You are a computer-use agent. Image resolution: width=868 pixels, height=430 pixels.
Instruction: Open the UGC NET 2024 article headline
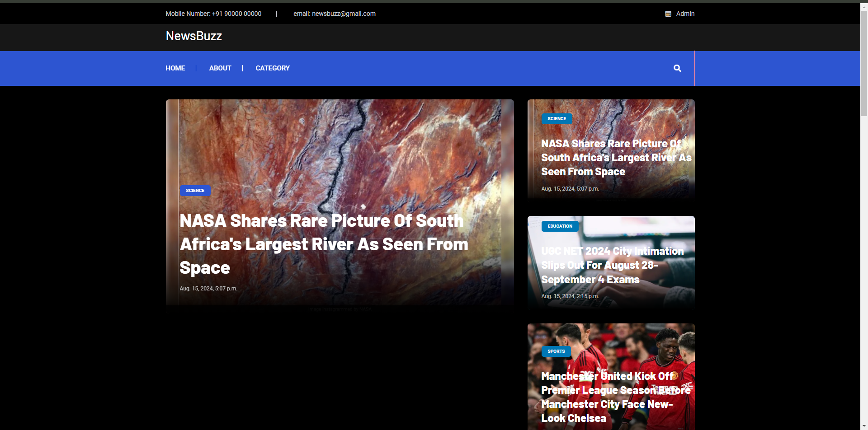tap(612, 265)
